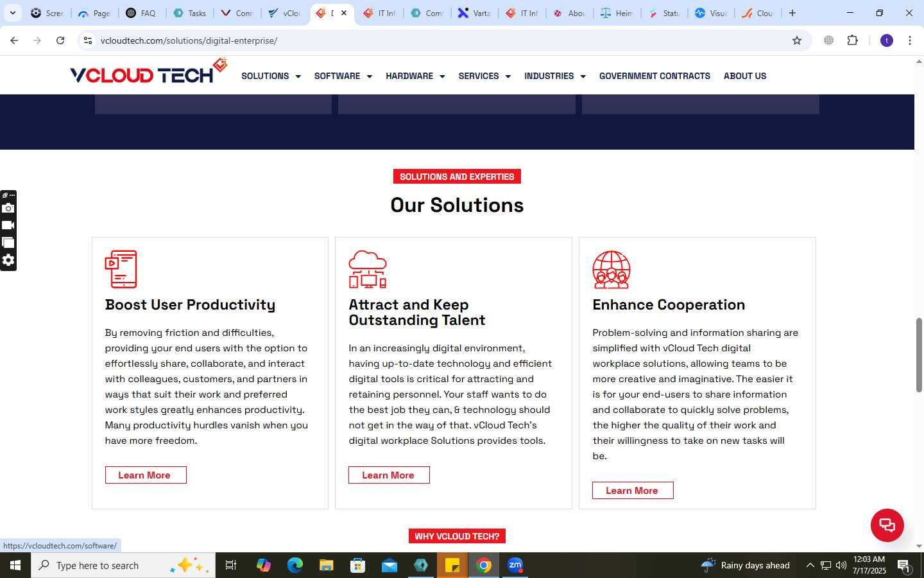The width and height of the screenshot is (924, 578).
Task: Open Zoom from the taskbar
Action: point(515,565)
